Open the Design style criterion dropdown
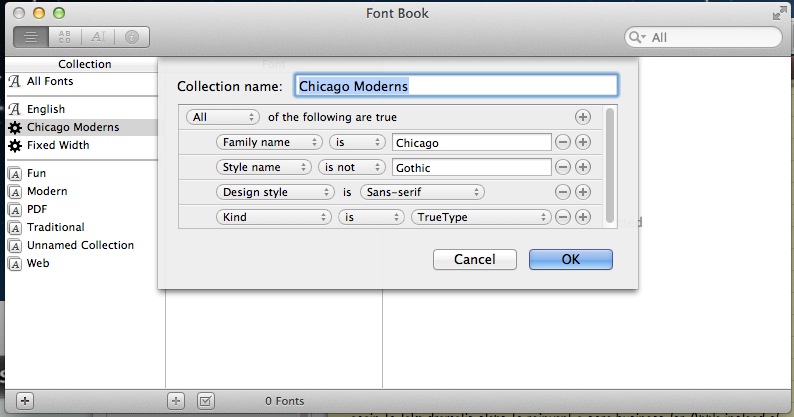The image size is (794, 417). click(275, 192)
